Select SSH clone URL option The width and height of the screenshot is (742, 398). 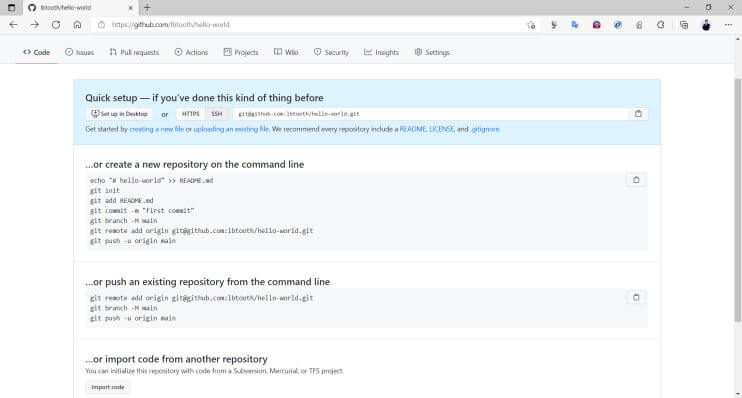[217, 114]
